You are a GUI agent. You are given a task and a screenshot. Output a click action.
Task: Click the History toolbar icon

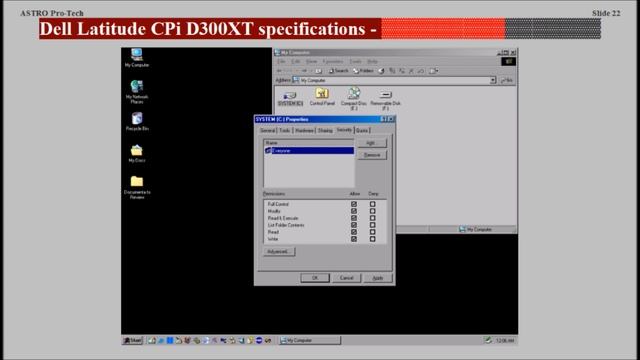[381, 71]
